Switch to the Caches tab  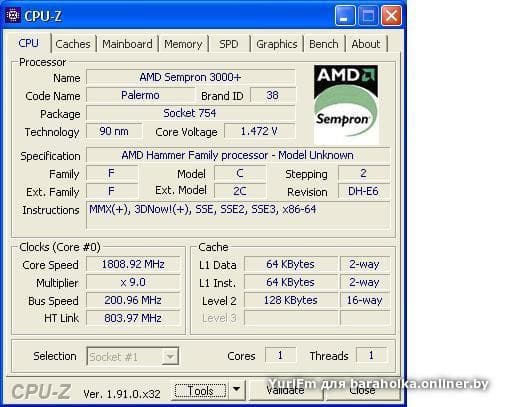[73, 44]
